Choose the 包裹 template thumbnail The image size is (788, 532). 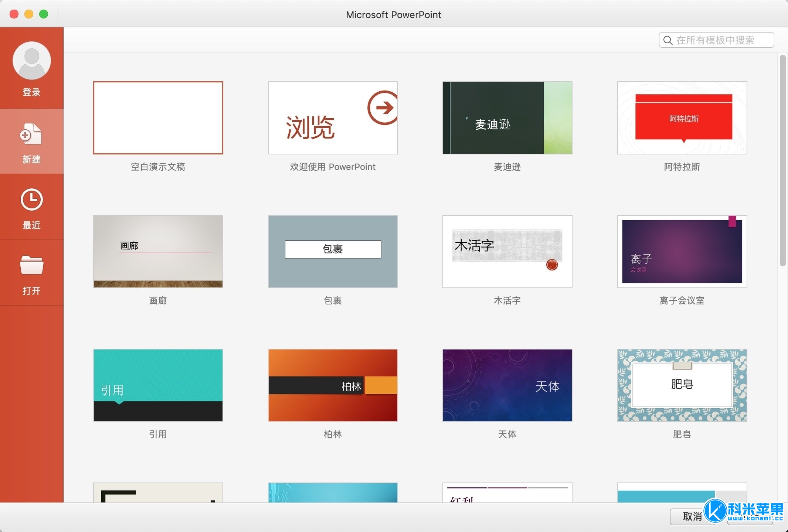(x=333, y=252)
